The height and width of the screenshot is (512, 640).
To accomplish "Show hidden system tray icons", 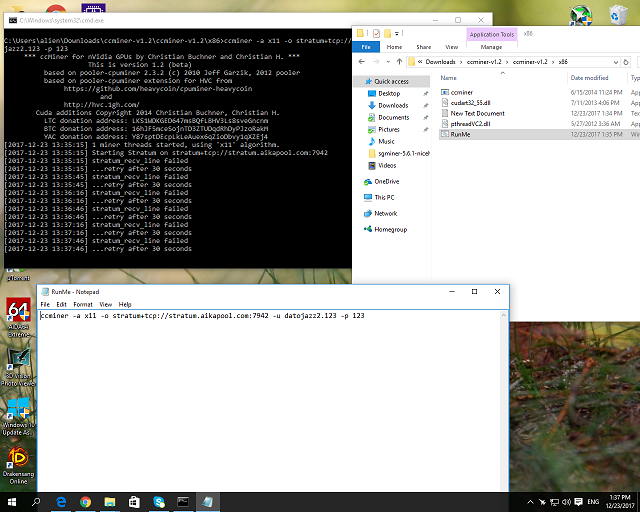I will coord(530,502).
